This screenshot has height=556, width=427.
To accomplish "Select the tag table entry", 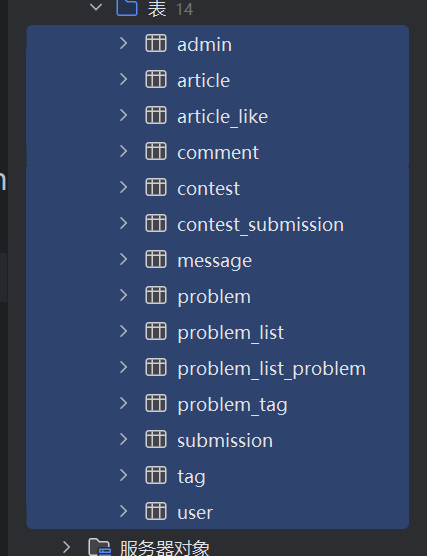I will tap(218, 476).
